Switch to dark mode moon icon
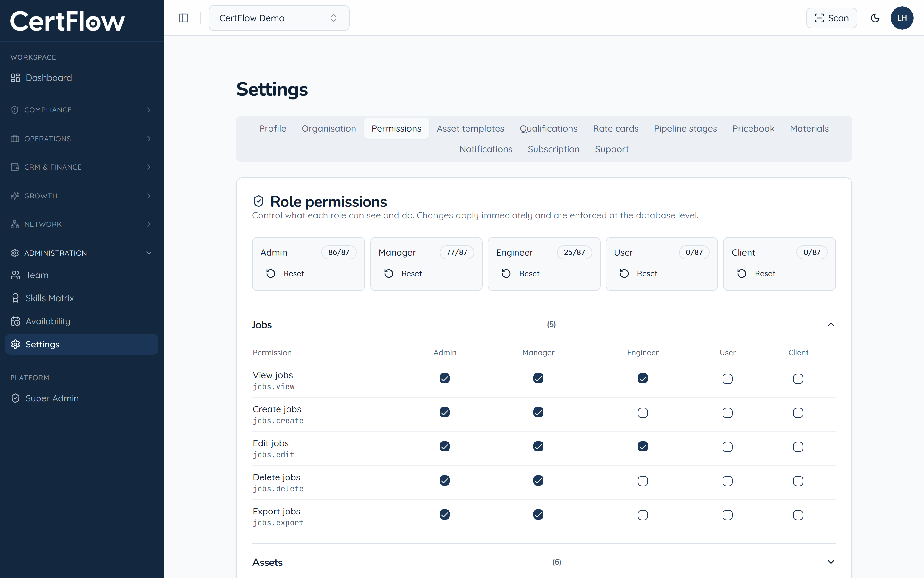Image resolution: width=924 pixels, height=578 pixels. pos(875,18)
